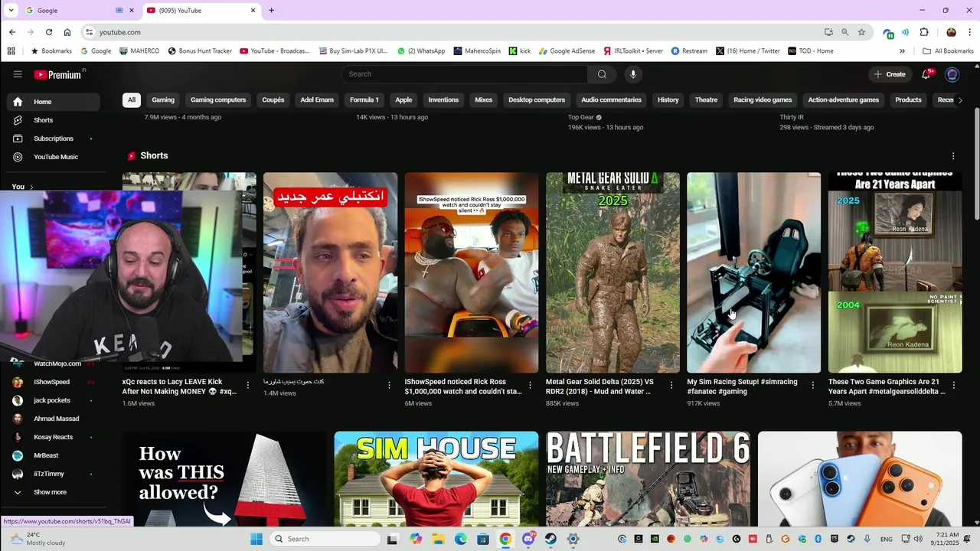Open options for the My Sim Racing Setup Short
Image resolution: width=980 pixels, height=551 pixels.
point(812,385)
